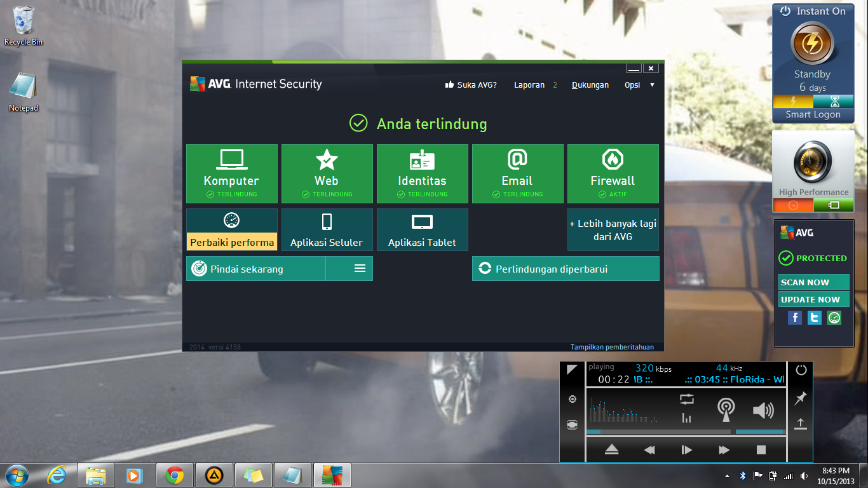Toggle repeat in the media player

tap(687, 399)
